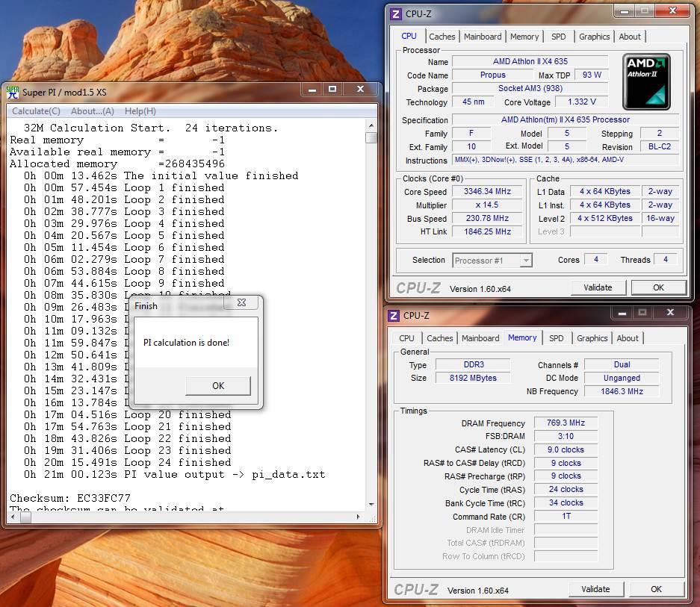Screen dimensions: 700x607
Task: Switch to Mainboard tab in top CPU-Z window
Action: (483, 37)
